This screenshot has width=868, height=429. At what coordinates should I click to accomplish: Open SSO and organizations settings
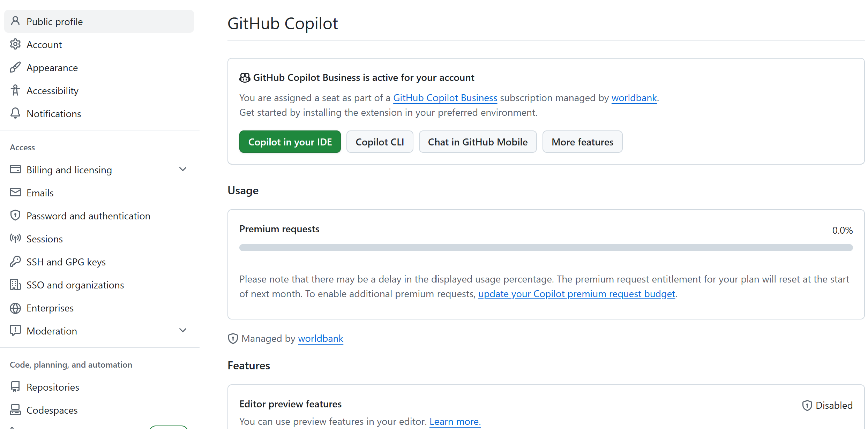coord(75,285)
